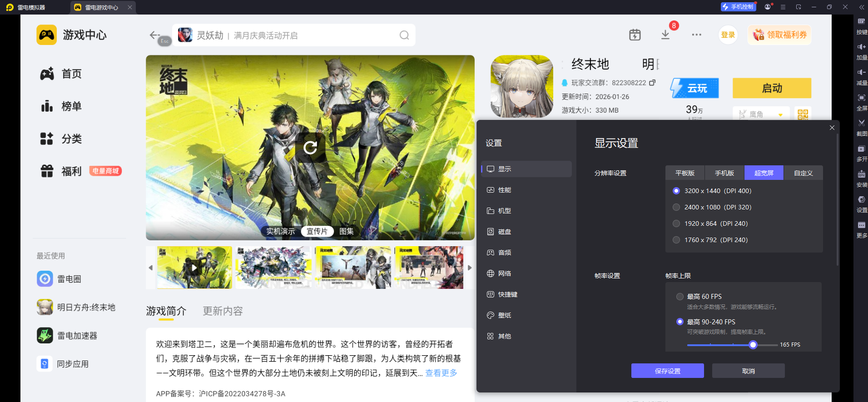Open 雷电加速器 from recently used
Viewport: 868px width, 402px height.
(x=67, y=336)
